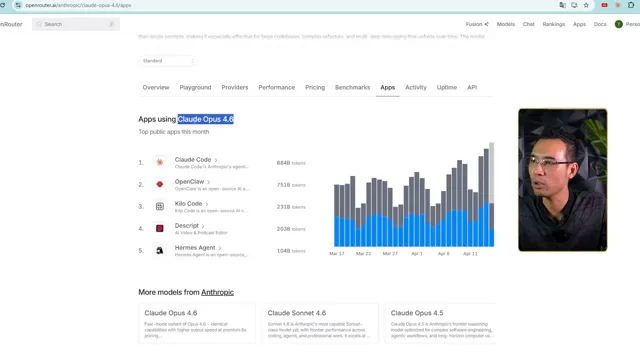Open the green profile avatar
640x360 pixels.
[619, 24]
